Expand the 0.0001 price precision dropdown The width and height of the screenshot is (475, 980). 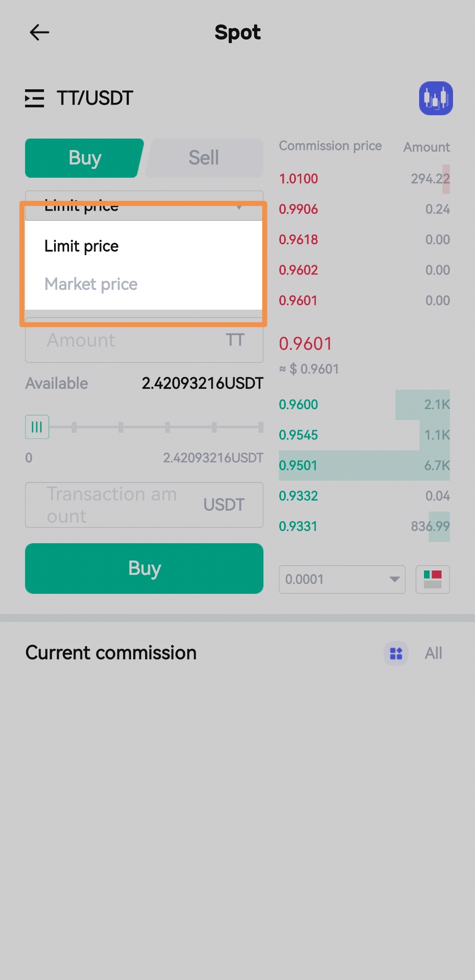click(342, 579)
